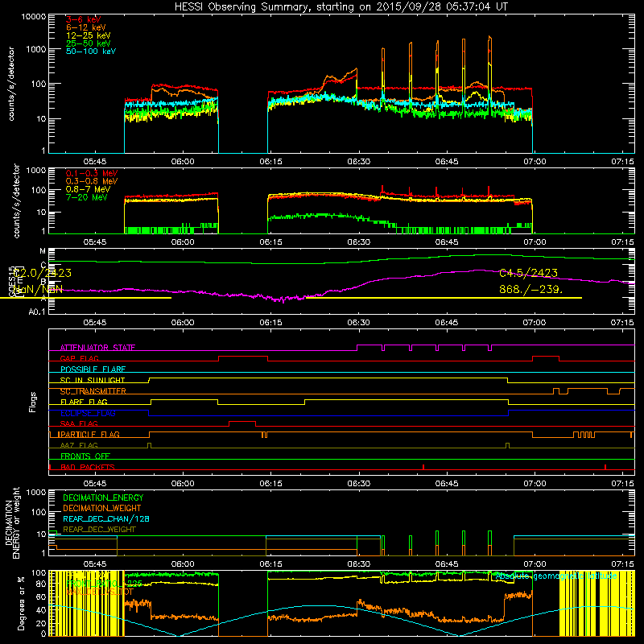Click the HESSI Observing Summary title text
The height and width of the screenshot is (644, 644).
[341, 6]
